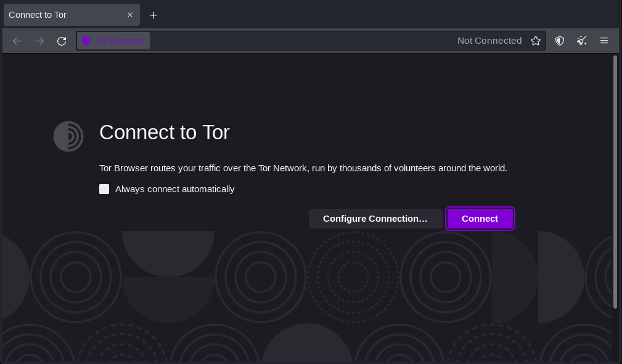The height and width of the screenshot is (364, 622).
Task: Open the security level shield icon
Action: [x=560, y=41]
